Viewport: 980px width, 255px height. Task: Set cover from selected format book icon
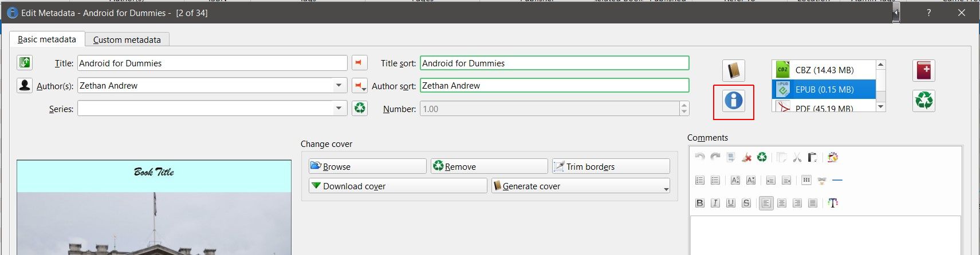[733, 71]
